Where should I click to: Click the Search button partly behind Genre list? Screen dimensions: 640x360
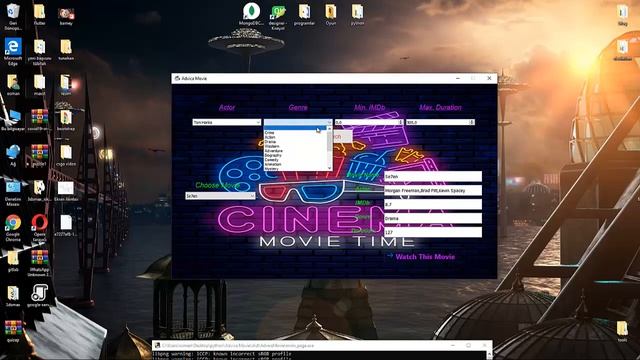tap(342, 137)
